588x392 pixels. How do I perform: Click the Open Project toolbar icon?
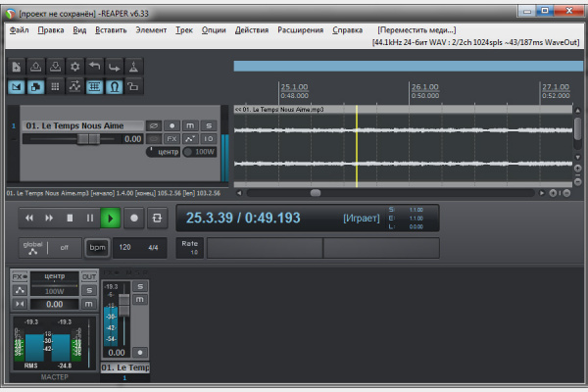pos(35,68)
